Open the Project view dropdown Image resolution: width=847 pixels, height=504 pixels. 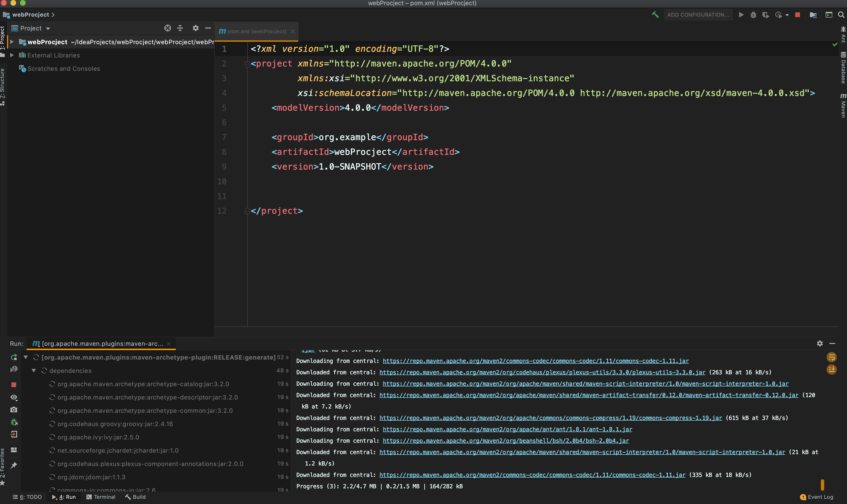(x=48, y=29)
